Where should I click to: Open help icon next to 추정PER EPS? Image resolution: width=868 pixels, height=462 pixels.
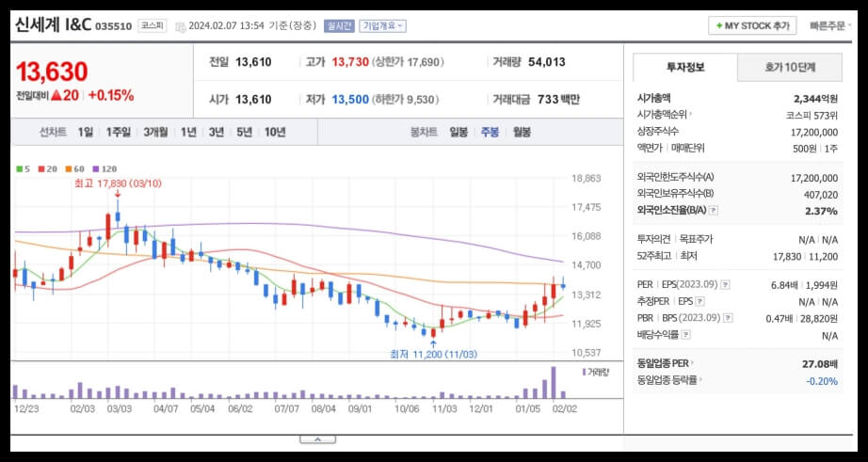click(700, 301)
